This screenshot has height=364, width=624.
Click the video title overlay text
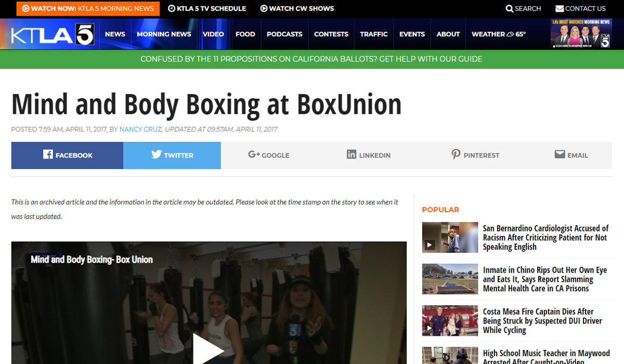(x=92, y=259)
